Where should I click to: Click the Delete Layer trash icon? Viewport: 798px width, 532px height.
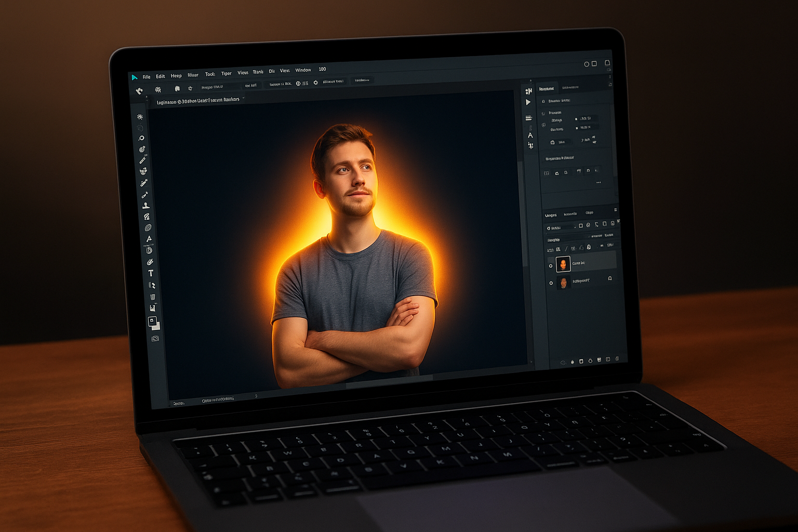(617, 359)
